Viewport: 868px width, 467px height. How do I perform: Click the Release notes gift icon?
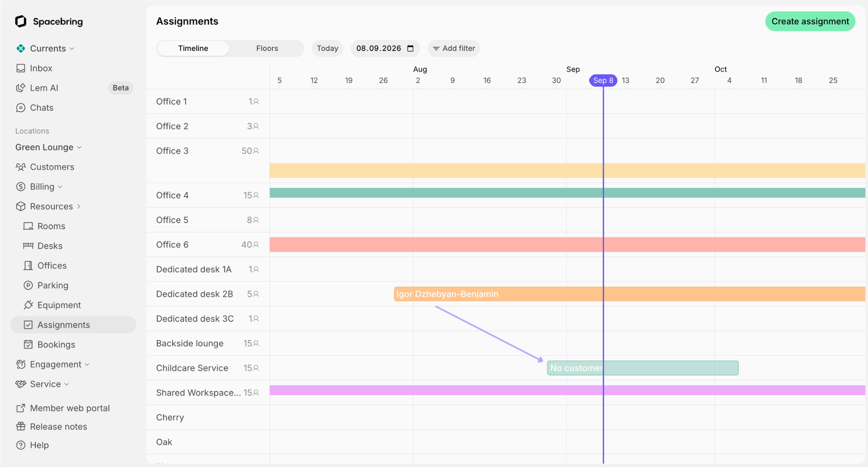[21, 427]
